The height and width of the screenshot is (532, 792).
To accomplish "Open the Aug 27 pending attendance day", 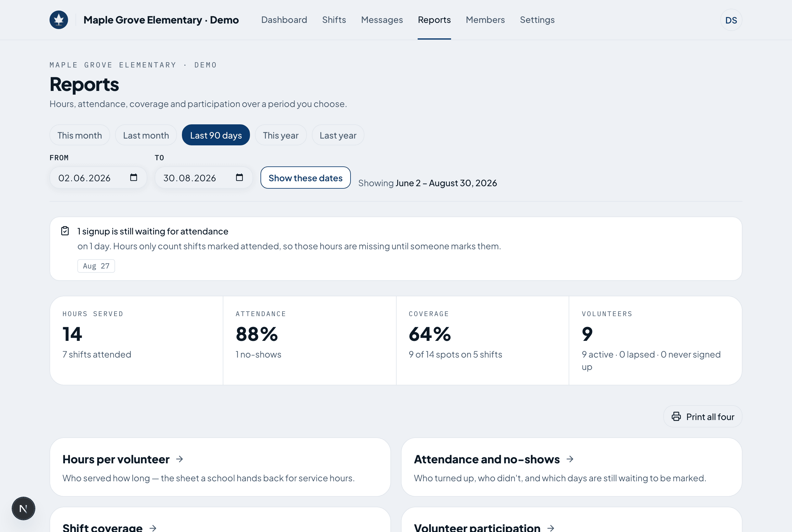I will click(96, 266).
